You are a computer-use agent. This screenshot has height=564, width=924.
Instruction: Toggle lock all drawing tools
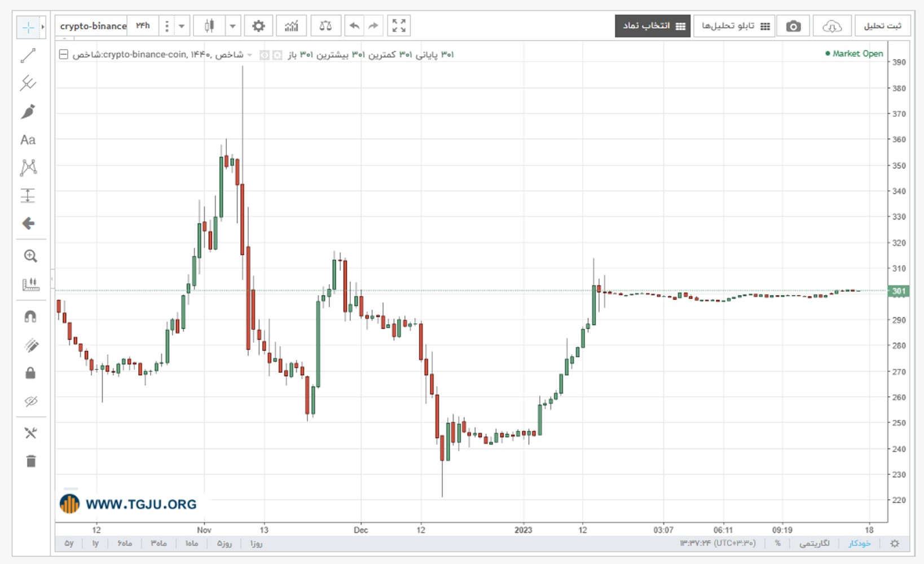[30, 373]
